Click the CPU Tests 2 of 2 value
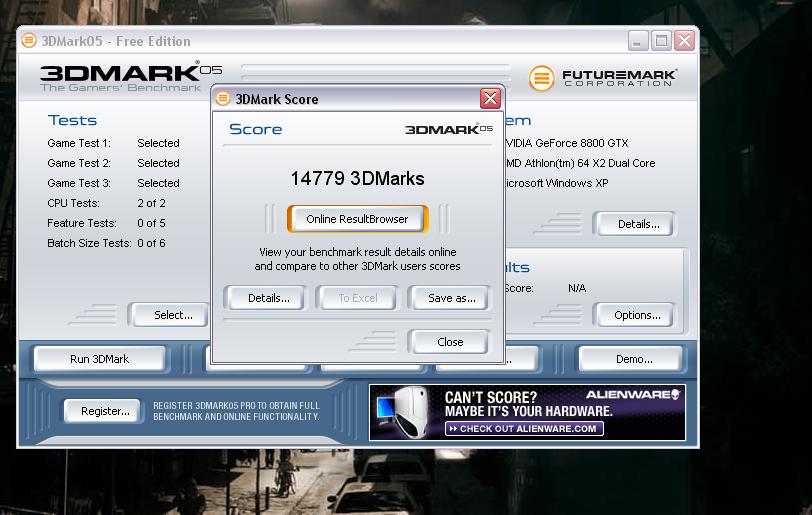Viewport: 812px width, 515px height. [151, 203]
